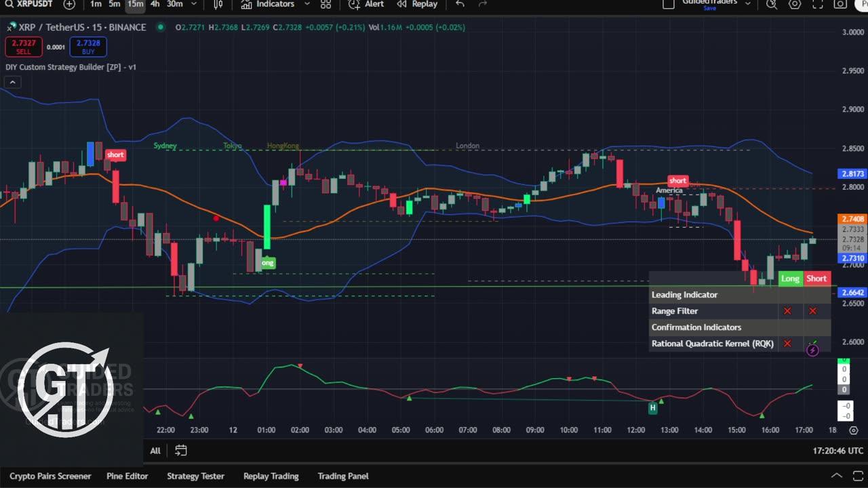This screenshot has width=868, height=488.
Task: Click the red Short header cell
Action: (816, 279)
